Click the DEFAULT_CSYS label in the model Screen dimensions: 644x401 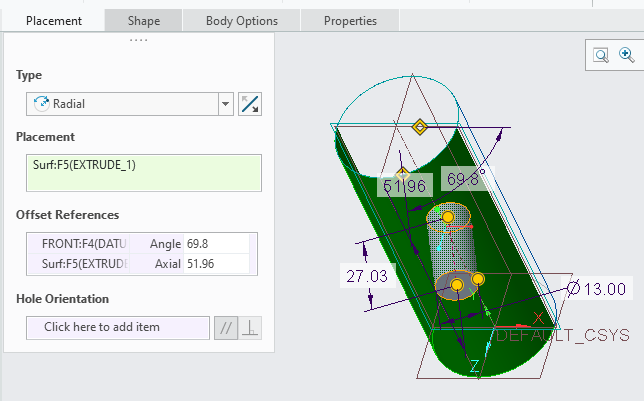(x=563, y=335)
